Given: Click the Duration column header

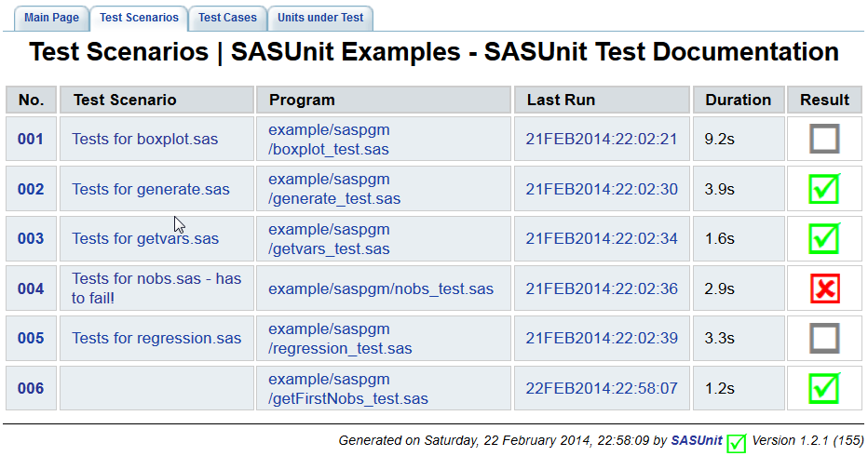Looking at the screenshot, I should click(x=738, y=100).
